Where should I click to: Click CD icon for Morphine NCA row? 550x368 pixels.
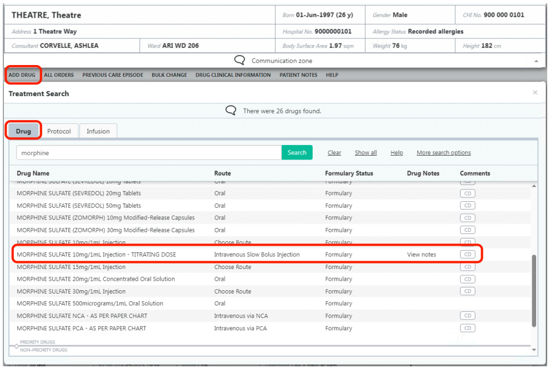[468, 316]
